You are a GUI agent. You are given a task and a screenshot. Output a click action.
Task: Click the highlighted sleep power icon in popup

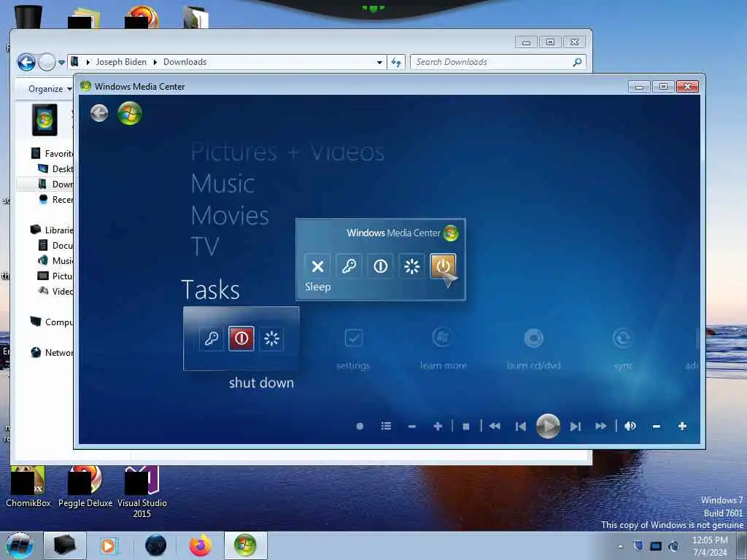(x=443, y=266)
